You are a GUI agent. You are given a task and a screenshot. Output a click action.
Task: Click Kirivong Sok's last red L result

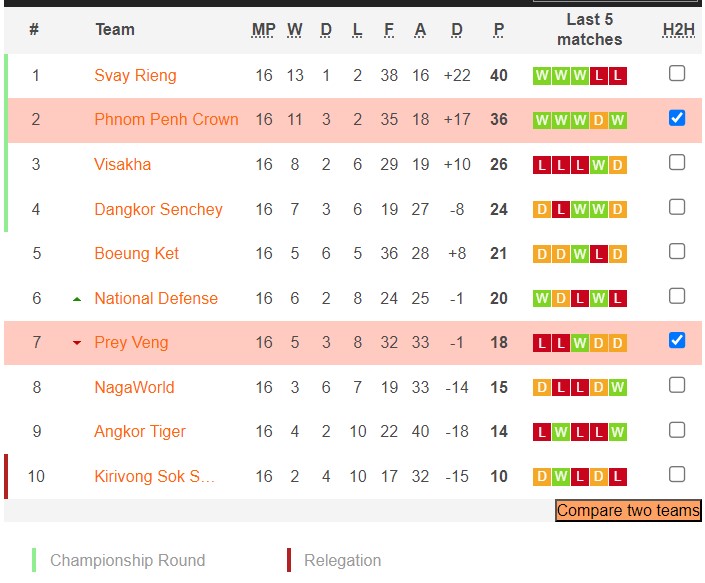pyautogui.click(x=618, y=477)
